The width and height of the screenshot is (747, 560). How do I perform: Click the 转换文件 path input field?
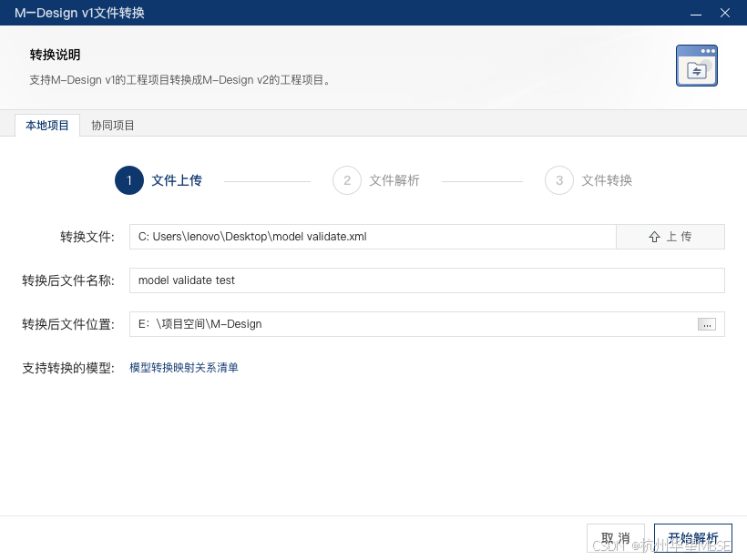pyautogui.click(x=373, y=237)
